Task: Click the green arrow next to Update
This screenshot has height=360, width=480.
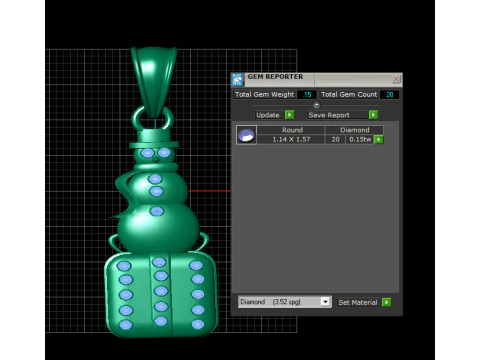Action: tap(289, 115)
